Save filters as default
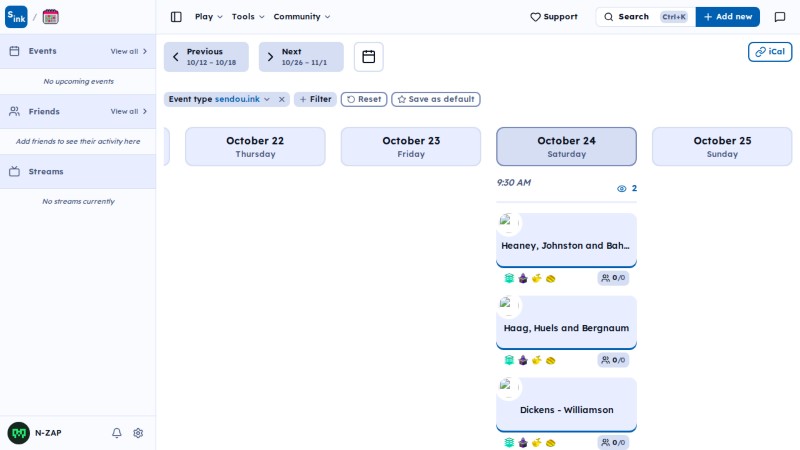This screenshot has width=800, height=450. [x=436, y=99]
